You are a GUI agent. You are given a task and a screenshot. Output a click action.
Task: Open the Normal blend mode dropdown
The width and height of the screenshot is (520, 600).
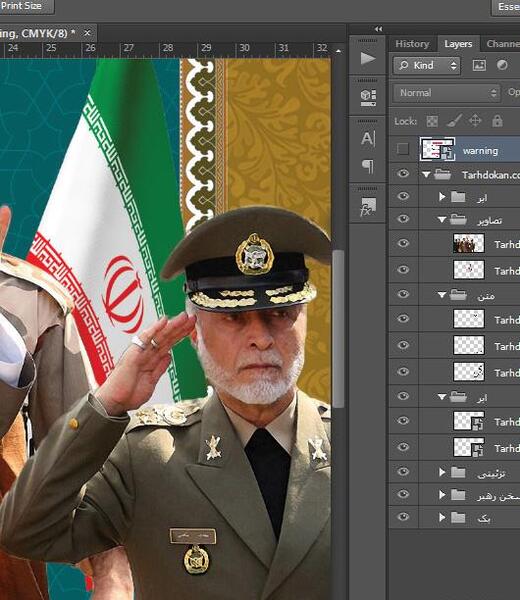447,93
